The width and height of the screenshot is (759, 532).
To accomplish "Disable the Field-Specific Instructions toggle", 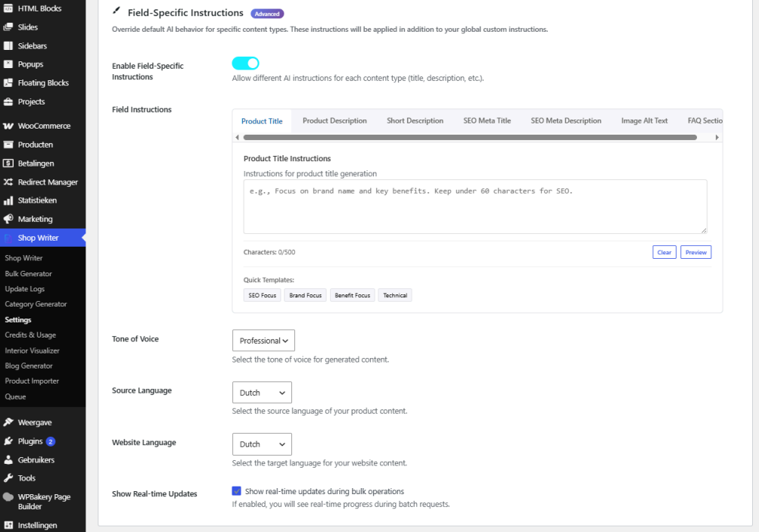I will (x=245, y=64).
